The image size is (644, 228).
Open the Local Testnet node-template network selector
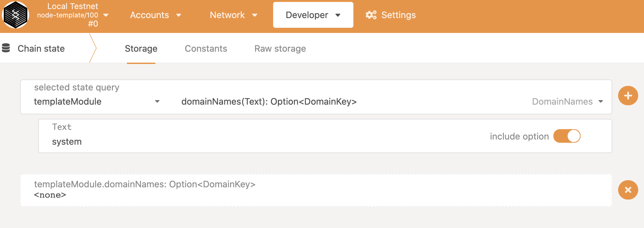click(x=72, y=15)
